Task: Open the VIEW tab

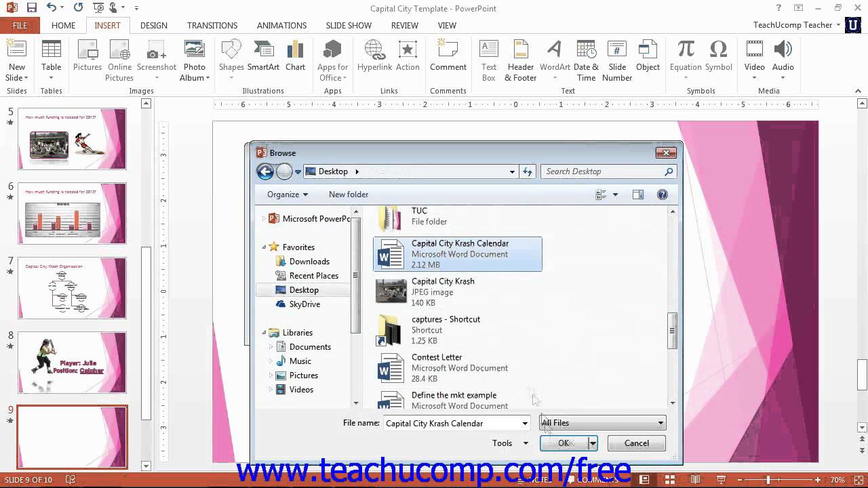Action: click(x=447, y=25)
